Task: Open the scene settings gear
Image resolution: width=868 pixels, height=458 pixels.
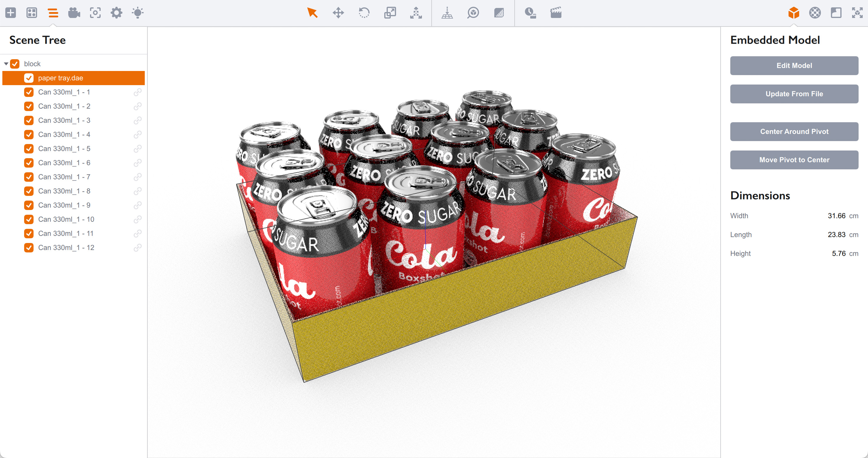Action: (x=116, y=13)
